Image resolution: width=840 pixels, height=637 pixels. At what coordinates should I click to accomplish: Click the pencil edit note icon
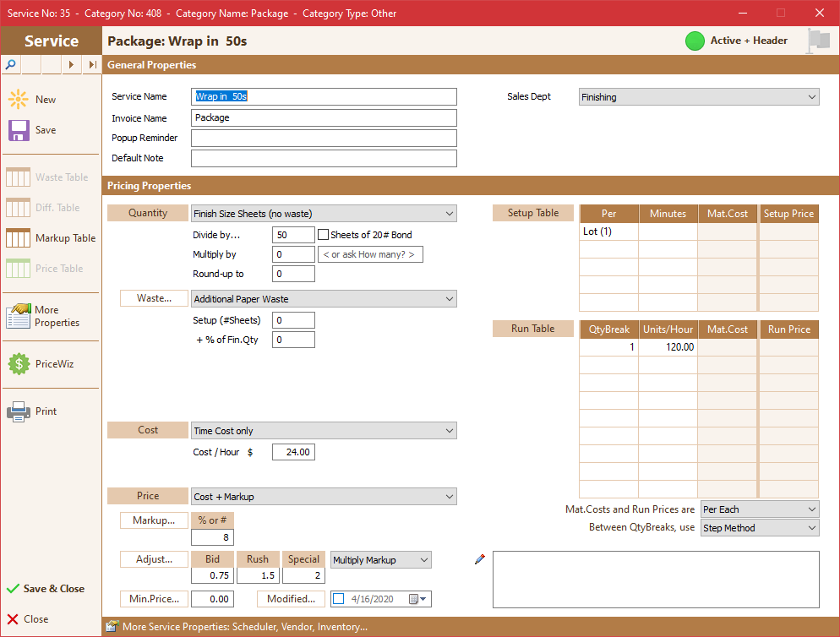[x=480, y=559]
